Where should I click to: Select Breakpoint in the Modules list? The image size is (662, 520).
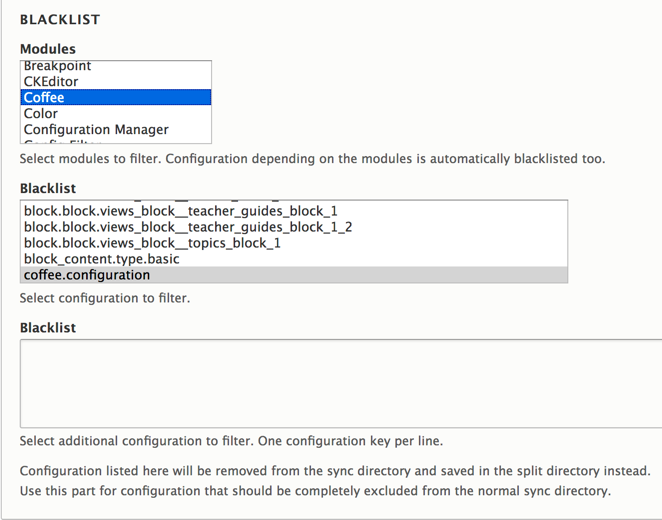pos(58,66)
